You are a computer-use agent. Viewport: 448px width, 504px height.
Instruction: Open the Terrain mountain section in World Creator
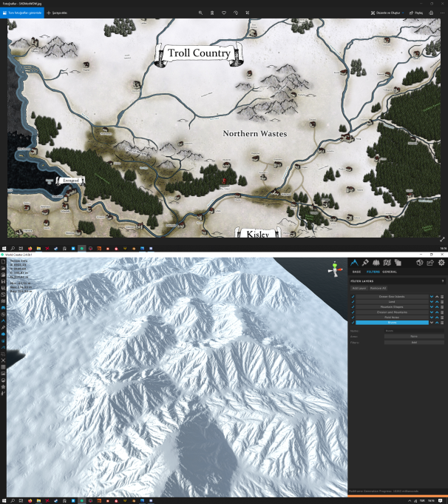[354, 263]
